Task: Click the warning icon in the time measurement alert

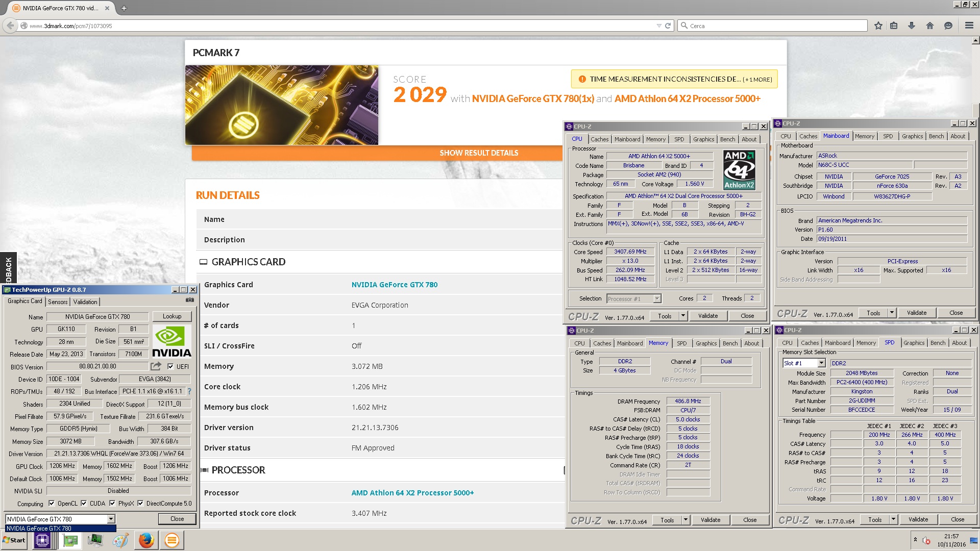Action: tap(582, 79)
